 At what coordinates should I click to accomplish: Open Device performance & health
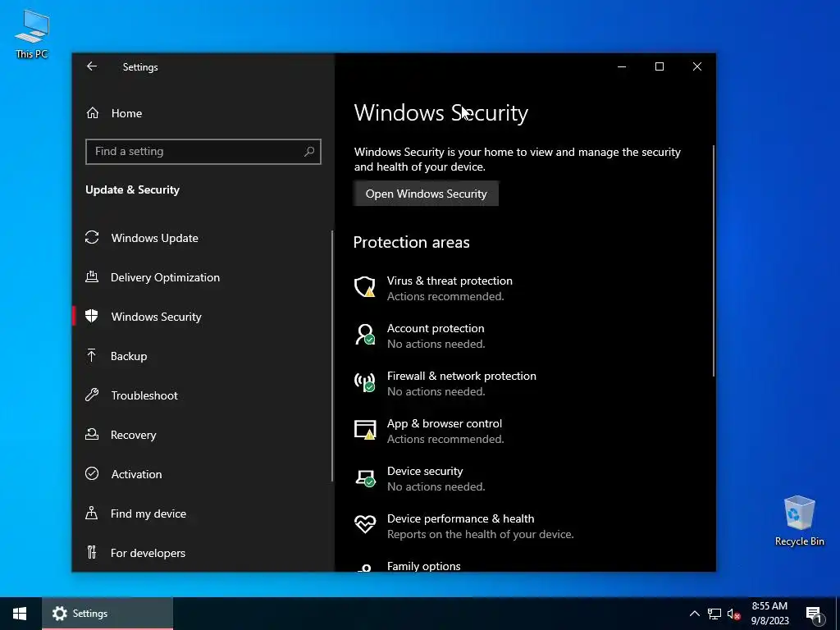464,526
